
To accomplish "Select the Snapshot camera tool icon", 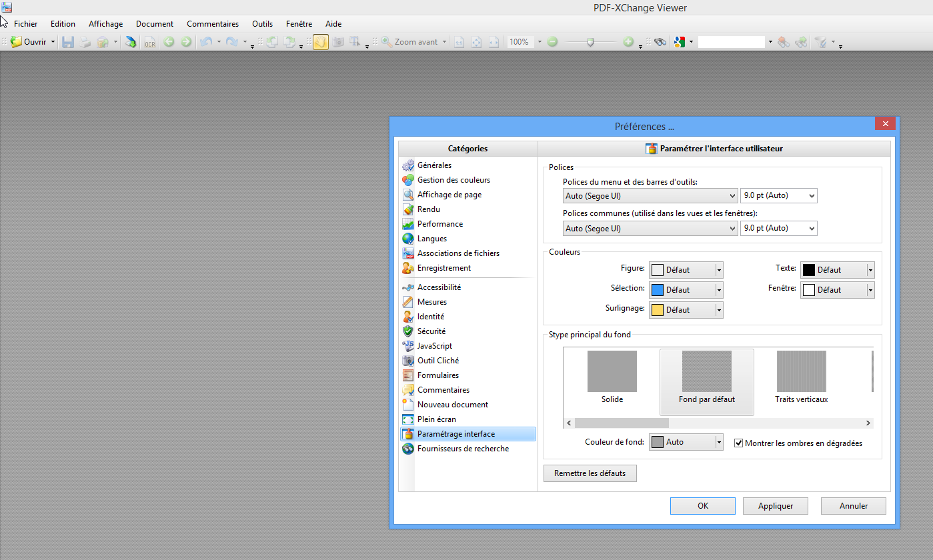I will [x=338, y=42].
